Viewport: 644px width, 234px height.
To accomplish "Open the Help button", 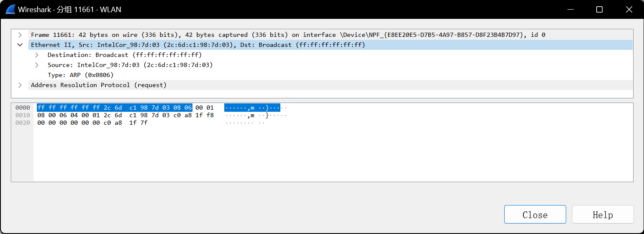I will 603,215.
